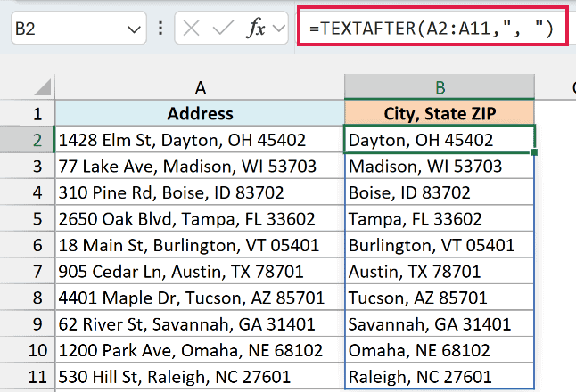Screen dimensions: 576x392
Task: Click cell with 18 Main St, Burlington address
Action: click(x=200, y=245)
